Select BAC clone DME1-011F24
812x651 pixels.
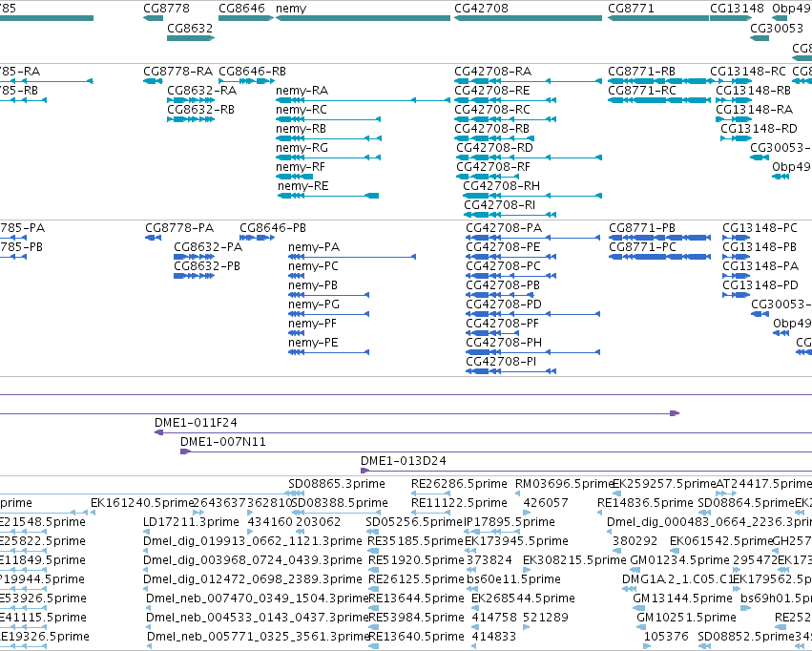click(196, 423)
